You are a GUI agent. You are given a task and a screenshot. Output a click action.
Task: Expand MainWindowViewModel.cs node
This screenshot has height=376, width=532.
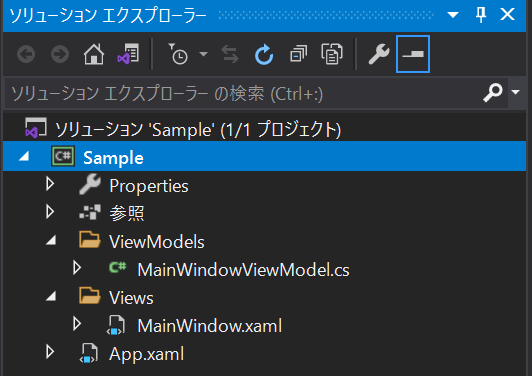[77, 268]
